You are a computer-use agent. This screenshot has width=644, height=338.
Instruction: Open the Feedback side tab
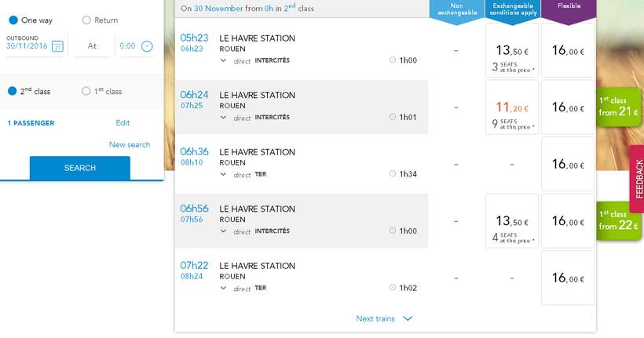[637, 179]
